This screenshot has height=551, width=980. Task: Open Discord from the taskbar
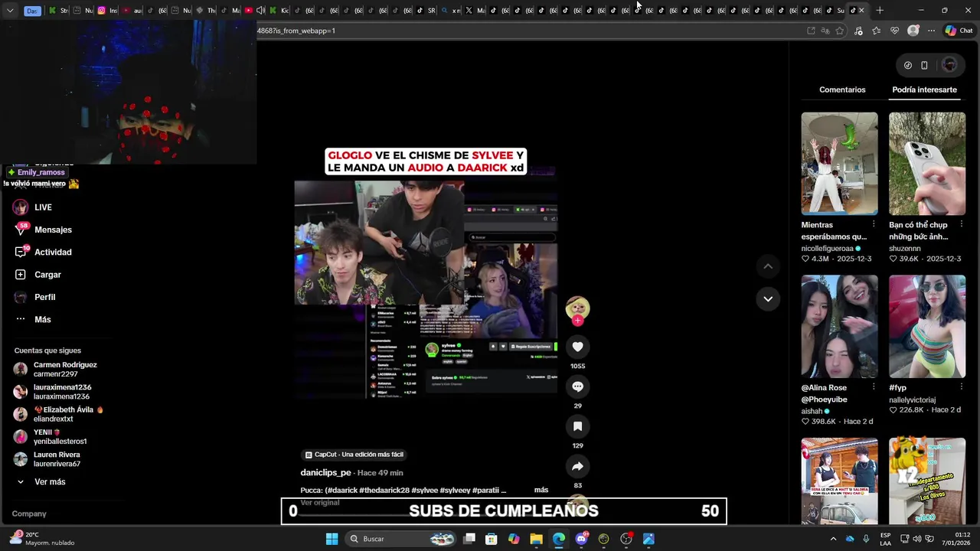click(x=581, y=539)
